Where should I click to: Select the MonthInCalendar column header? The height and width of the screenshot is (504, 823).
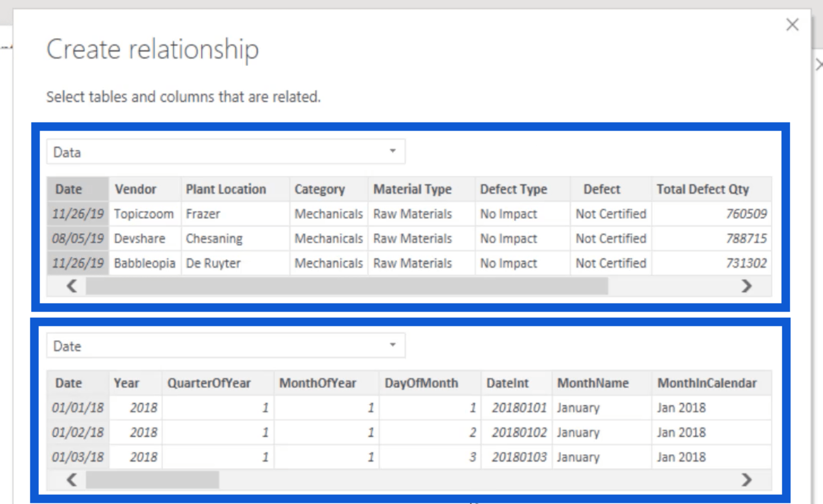(x=711, y=383)
